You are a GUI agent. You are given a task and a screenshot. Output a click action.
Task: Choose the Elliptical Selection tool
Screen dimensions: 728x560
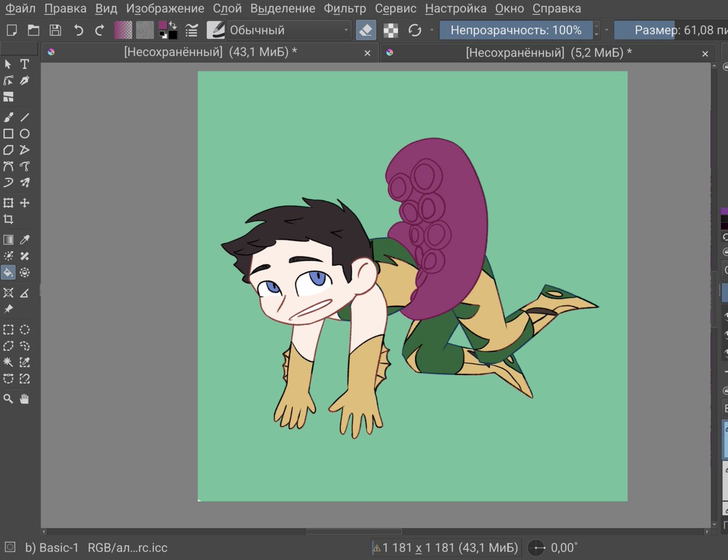[x=25, y=329]
